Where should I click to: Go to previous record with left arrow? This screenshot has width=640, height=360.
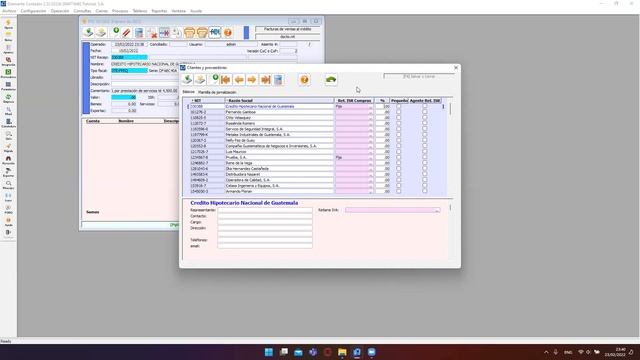(239, 80)
